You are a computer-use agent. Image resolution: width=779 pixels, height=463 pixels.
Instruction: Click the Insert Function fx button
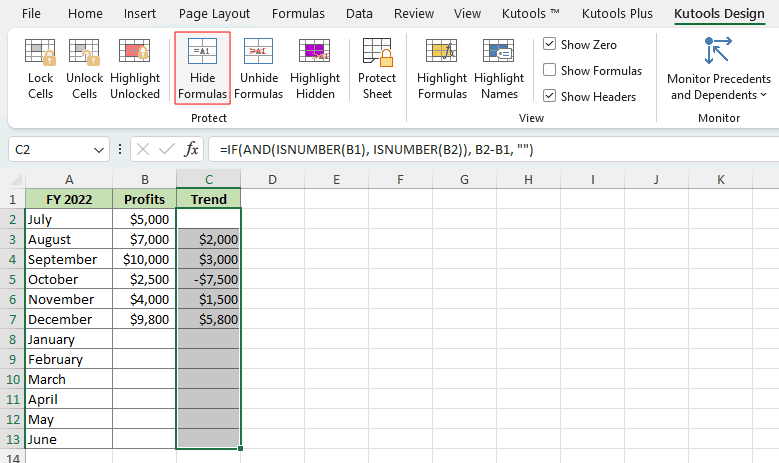click(x=191, y=150)
